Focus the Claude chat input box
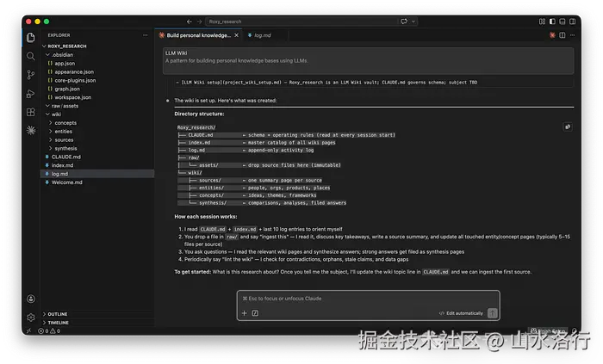The image size is (603, 364). tap(368, 299)
